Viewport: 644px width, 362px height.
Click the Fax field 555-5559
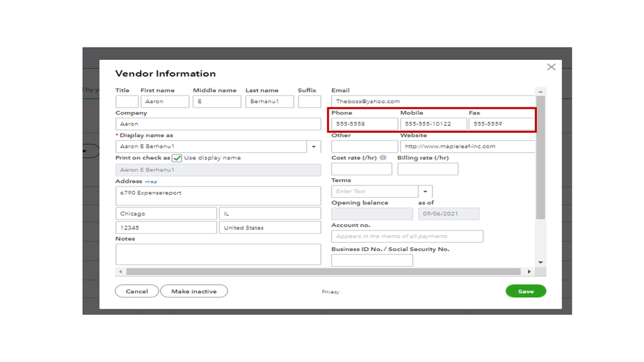click(502, 124)
